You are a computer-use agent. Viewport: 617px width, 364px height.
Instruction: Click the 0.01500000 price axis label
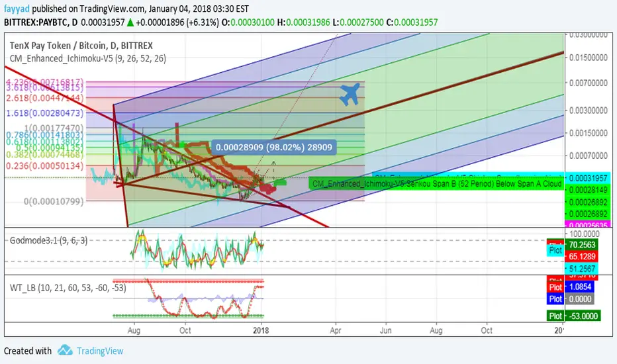click(x=588, y=58)
